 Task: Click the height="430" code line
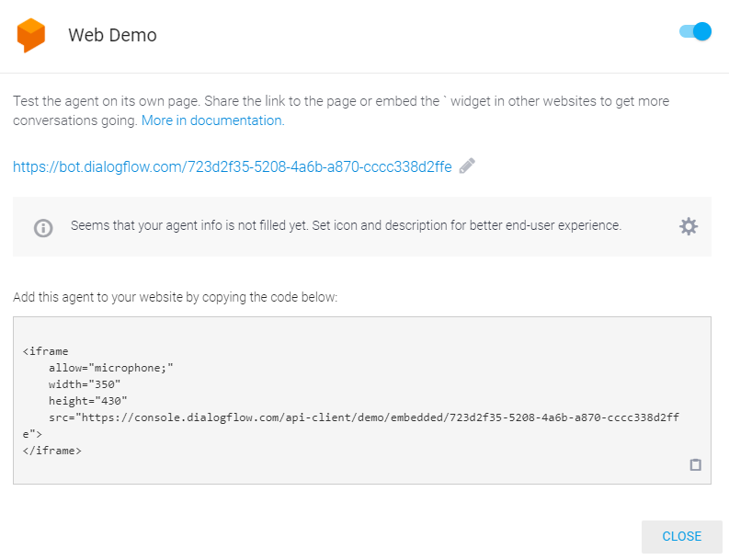click(88, 401)
